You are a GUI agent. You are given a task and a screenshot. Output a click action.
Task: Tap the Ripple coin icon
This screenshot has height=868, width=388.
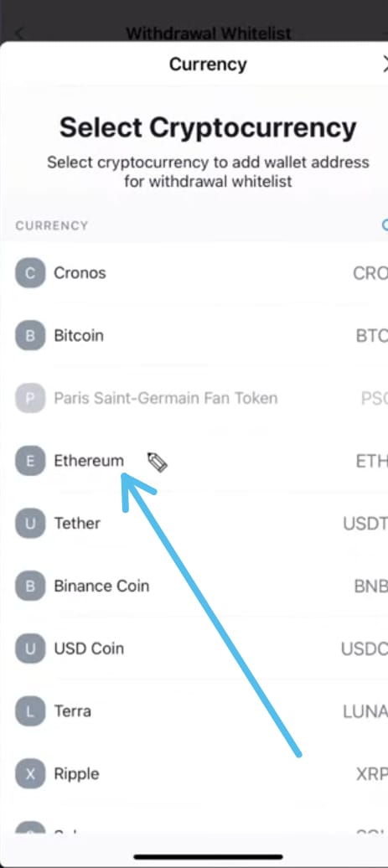coord(30,773)
